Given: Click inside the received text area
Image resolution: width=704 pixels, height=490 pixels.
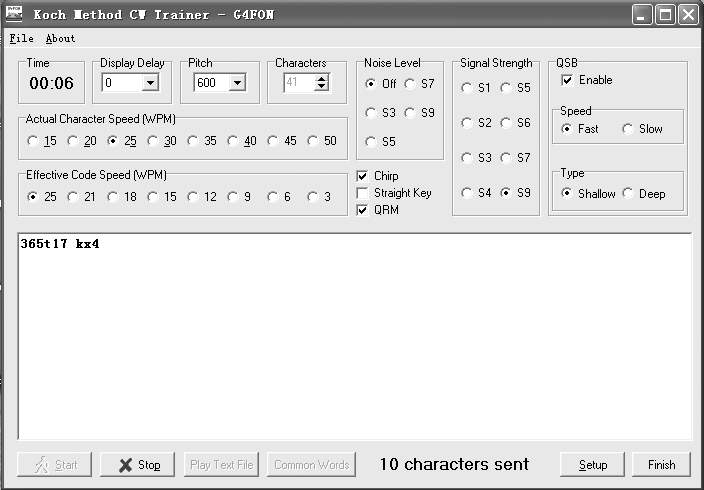Looking at the screenshot, I should 354,340.
